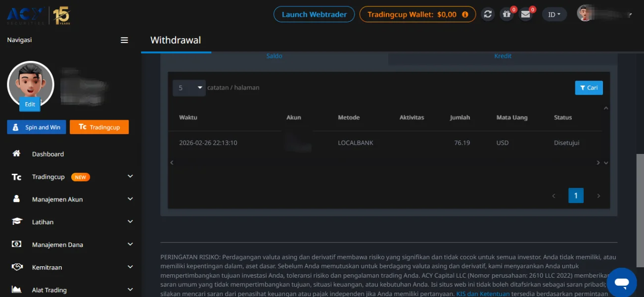Screen dimensions: 644x297
Task: Open records per page dropdown
Action: [189, 88]
